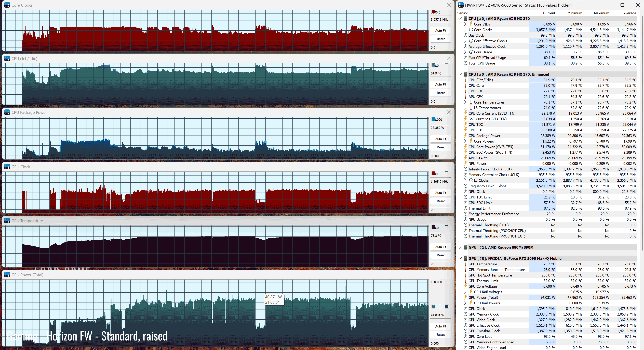Viewport: 644px width, 350px height.
Task: Click the lightning icon beside CPU Package Power
Action: pos(465,136)
